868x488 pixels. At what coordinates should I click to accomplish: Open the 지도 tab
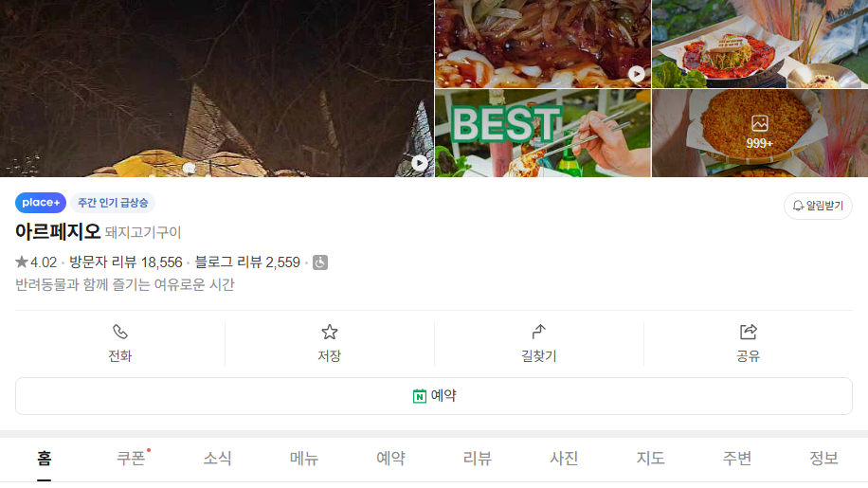point(650,458)
